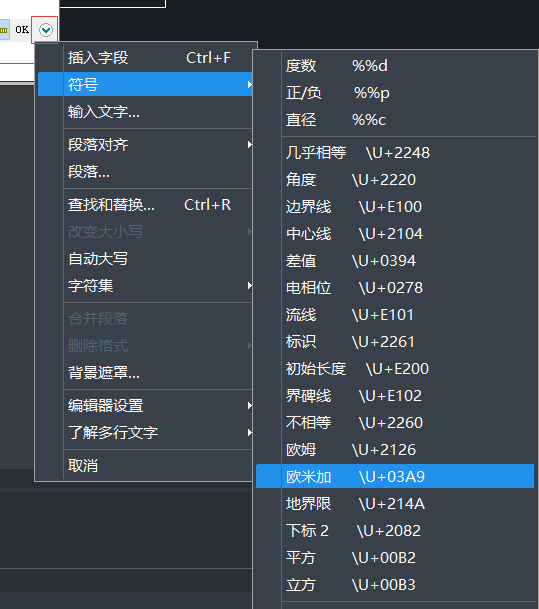Viewport: 539px width, 609px height.
Task: Open 背景遮罩... menu item
Action: point(145,372)
